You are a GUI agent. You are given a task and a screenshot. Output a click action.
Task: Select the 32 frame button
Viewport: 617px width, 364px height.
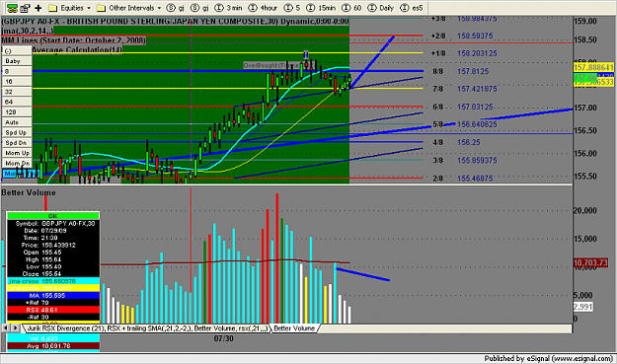coord(17,92)
